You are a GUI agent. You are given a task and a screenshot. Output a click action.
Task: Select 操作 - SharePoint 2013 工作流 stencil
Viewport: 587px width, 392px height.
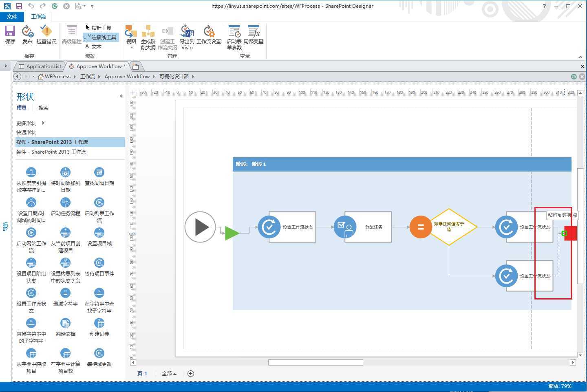pyautogui.click(x=70, y=142)
